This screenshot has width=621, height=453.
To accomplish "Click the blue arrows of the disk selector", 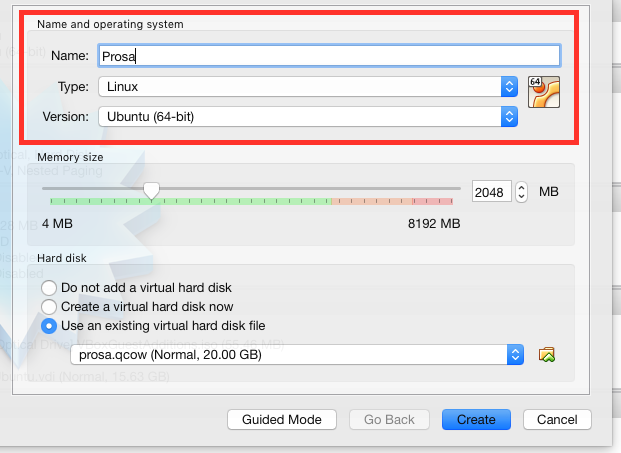I will point(515,354).
